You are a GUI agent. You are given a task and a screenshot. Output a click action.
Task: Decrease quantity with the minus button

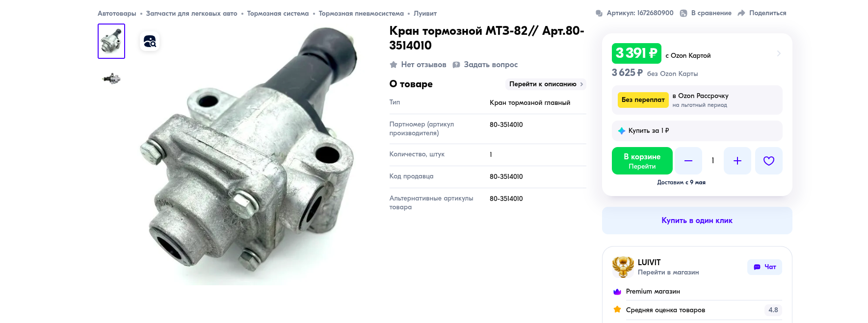[x=688, y=161]
